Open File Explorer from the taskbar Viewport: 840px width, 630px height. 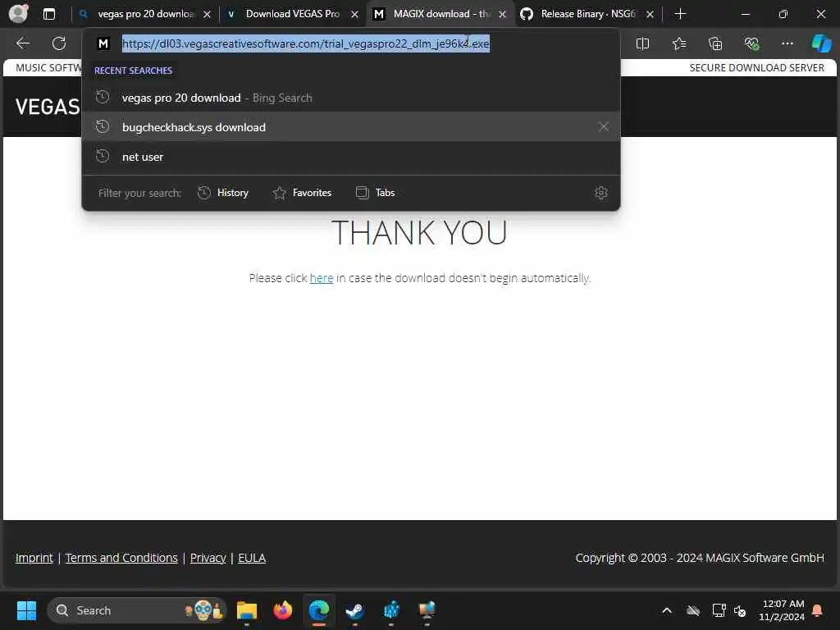pos(246,610)
